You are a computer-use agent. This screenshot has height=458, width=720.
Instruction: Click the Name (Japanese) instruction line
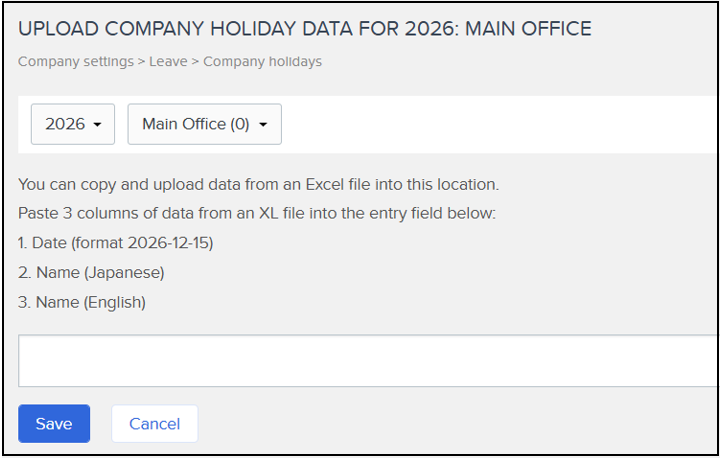[x=91, y=272]
